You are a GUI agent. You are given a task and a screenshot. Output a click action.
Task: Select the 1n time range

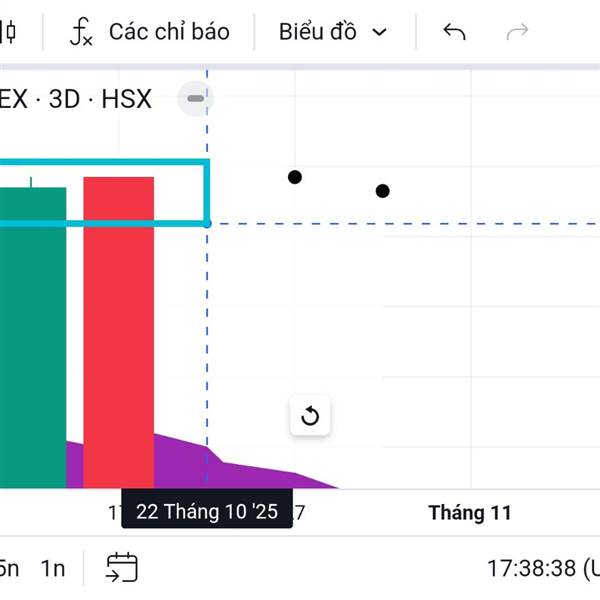click(53, 569)
